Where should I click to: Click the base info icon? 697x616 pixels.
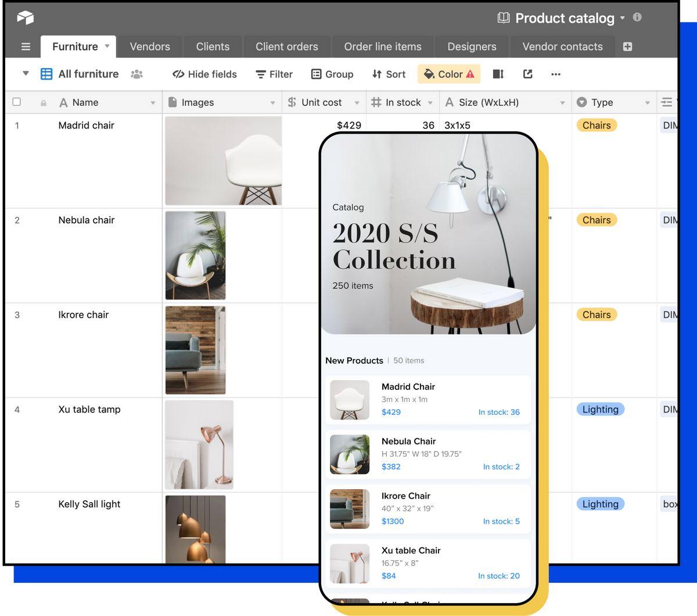637,17
